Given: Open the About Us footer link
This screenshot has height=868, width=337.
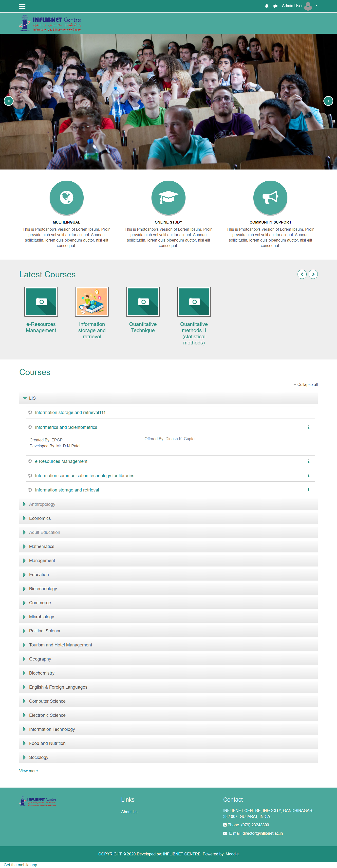Looking at the screenshot, I should tap(129, 812).
